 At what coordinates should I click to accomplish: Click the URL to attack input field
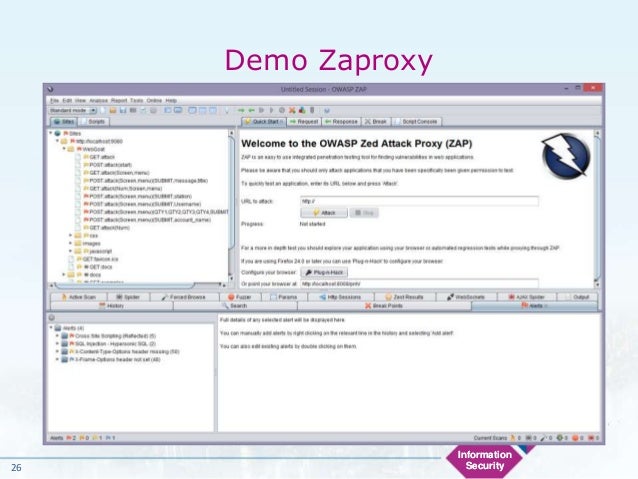point(420,201)
